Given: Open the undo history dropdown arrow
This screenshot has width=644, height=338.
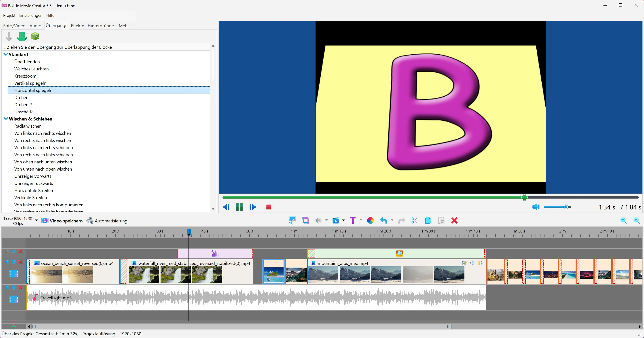Looking at the screenshot, I should [x=392, y=220].
